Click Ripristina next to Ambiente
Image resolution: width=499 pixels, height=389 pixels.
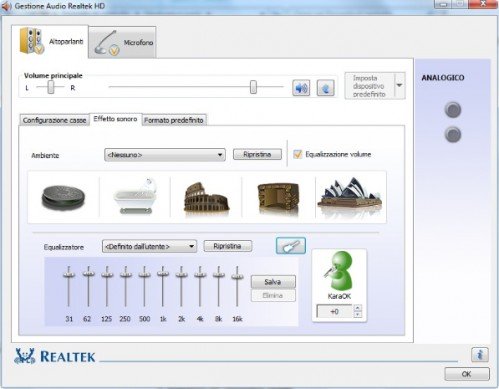coord(257,154)
